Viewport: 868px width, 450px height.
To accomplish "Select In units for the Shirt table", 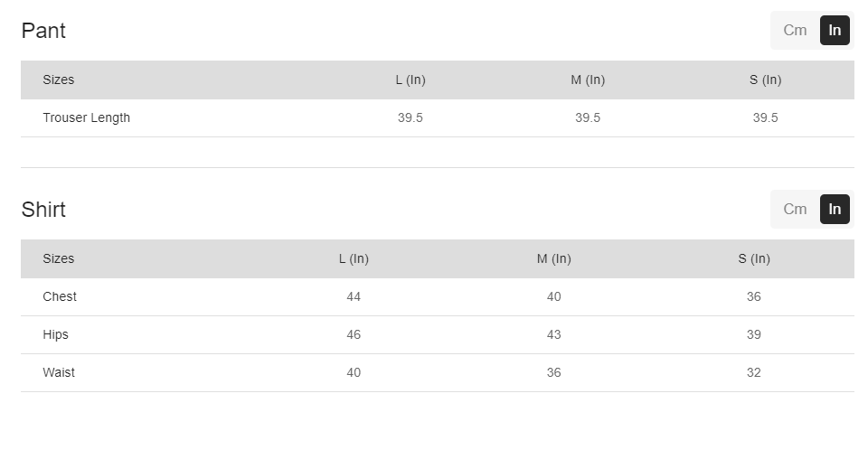I will (x=835, y=209).
